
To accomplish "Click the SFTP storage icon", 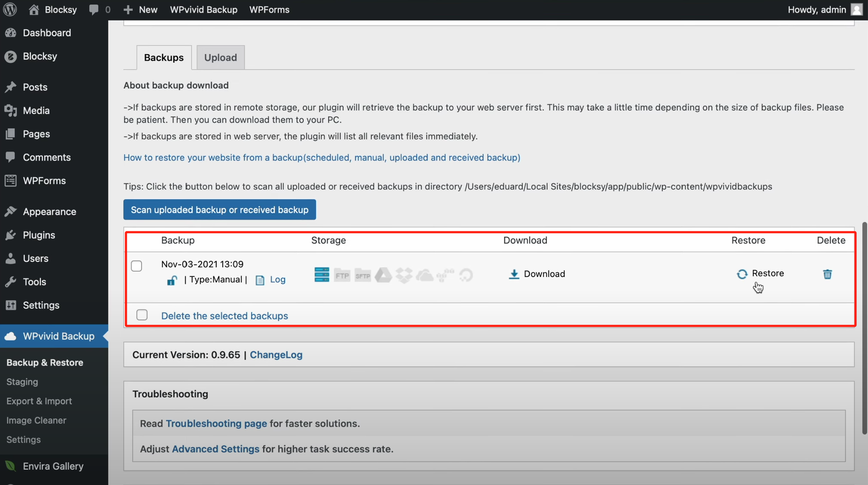I will pyautogui.click(x=363, y=275).
